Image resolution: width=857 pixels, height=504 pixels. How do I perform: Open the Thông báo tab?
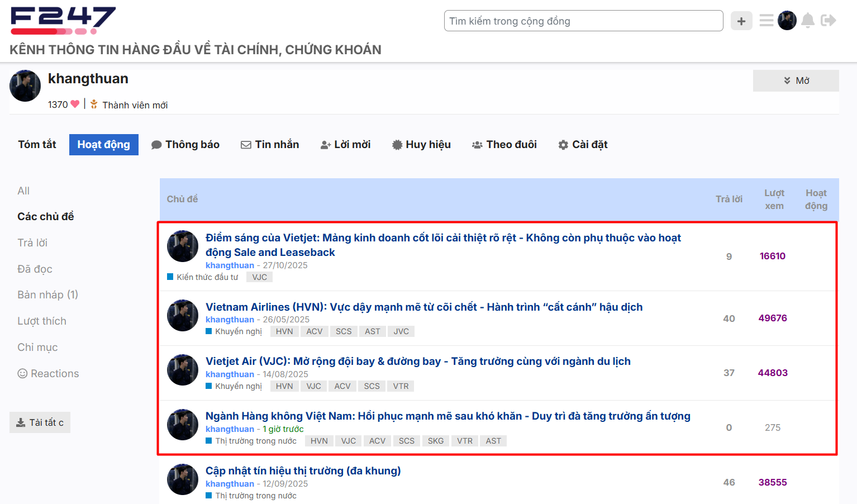pos(185,145)
